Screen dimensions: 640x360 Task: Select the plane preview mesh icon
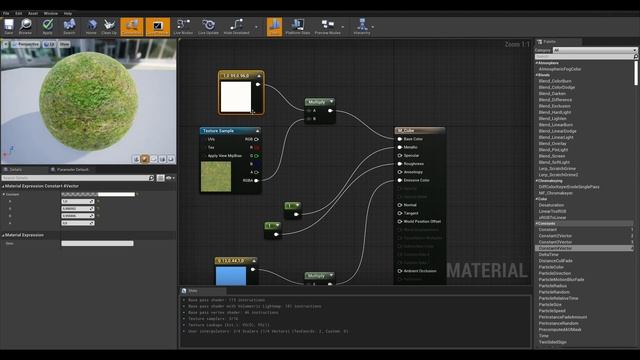tap(153, 159)
